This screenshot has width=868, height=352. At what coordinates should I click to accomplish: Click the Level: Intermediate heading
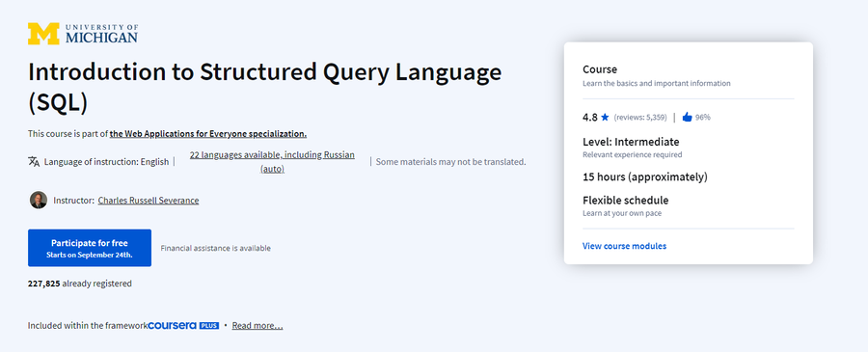coord(631,142)
